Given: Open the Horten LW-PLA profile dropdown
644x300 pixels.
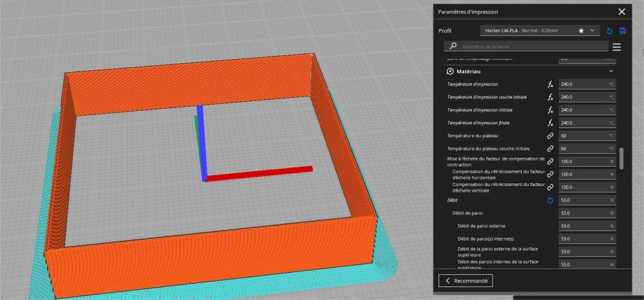Looking at the screenshot, I should click(x=540, y=31).
